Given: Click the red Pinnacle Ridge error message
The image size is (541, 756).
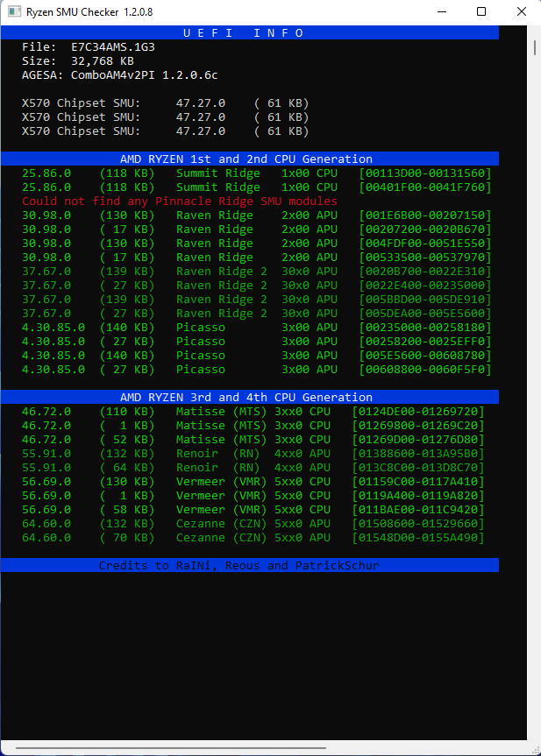Looking at the screenshot, I should [x=180, y=201].
